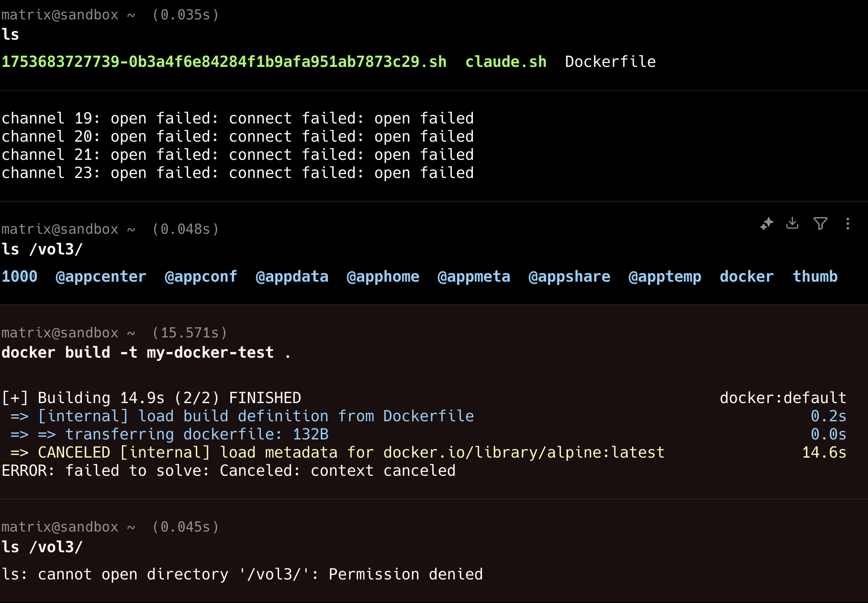Click the 1000 directory name
868x603 pixels.
[x=19, y=277]
